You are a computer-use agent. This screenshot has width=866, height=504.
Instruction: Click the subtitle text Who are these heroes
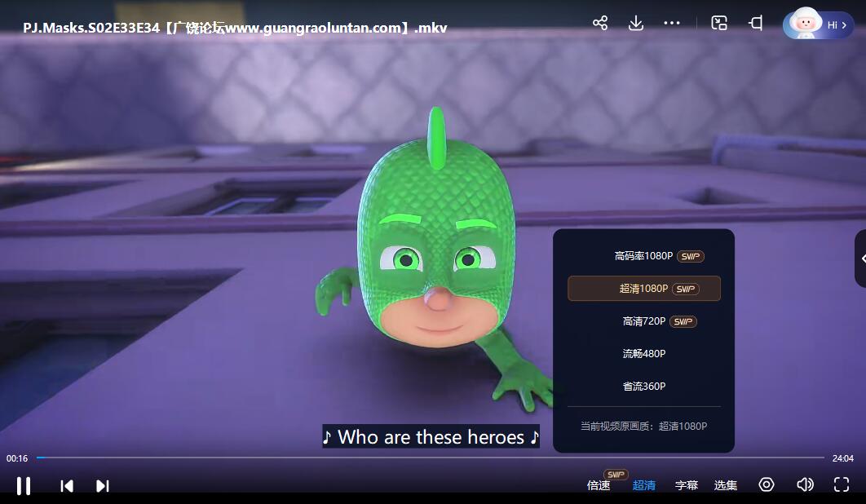(x=431, y=436)
